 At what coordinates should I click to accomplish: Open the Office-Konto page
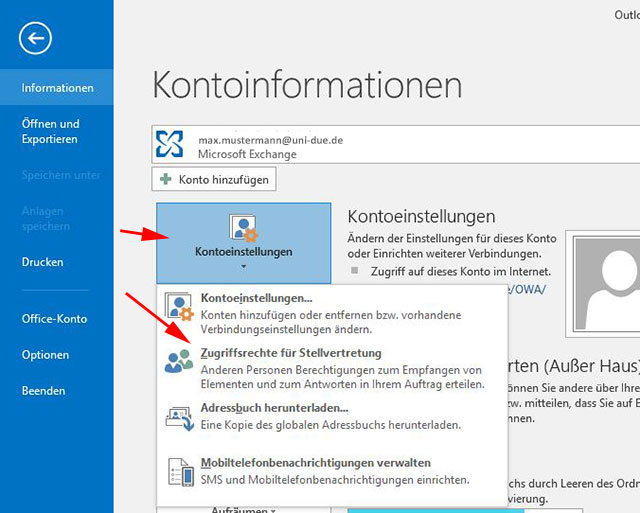point(55,319)
